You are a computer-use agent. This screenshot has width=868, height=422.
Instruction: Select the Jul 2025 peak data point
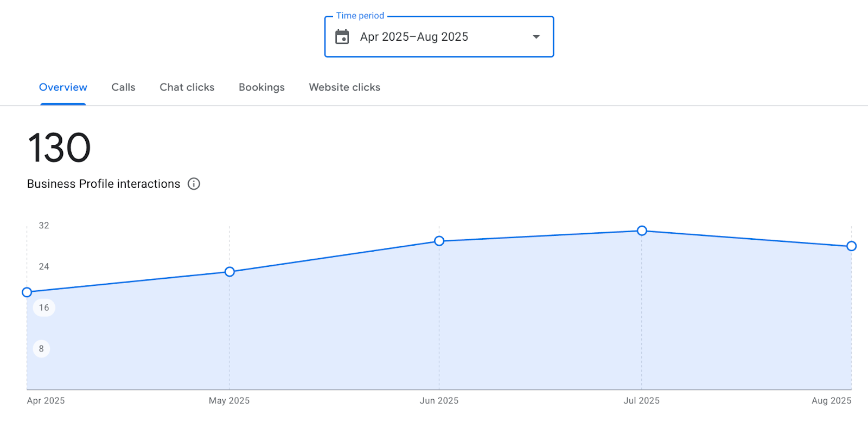click(x=642, y=231)
